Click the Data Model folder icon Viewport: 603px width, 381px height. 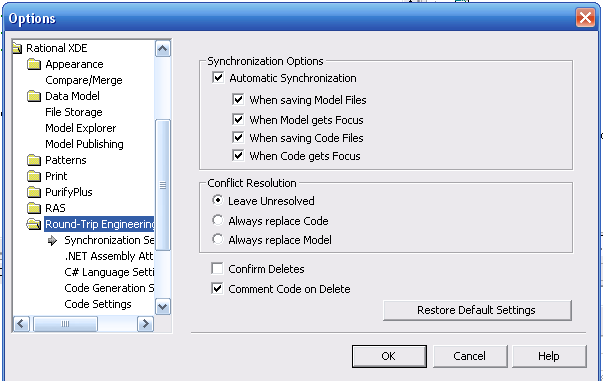click(x=34, y=96)
